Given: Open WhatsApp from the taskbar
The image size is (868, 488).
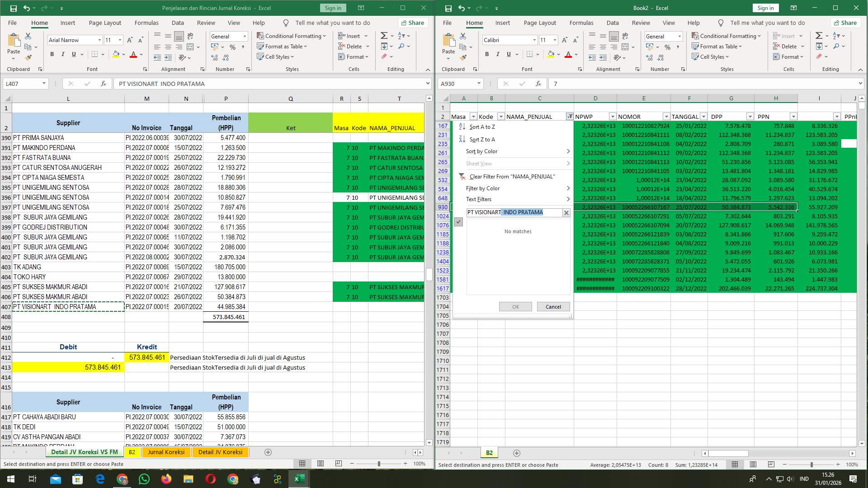Looking at the screenshot, I should click(144, 479).
